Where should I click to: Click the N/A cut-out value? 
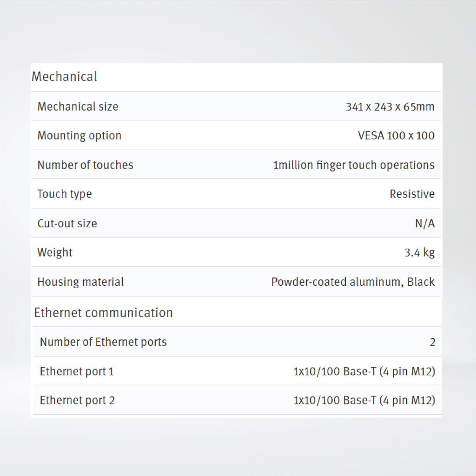point(424,224)
